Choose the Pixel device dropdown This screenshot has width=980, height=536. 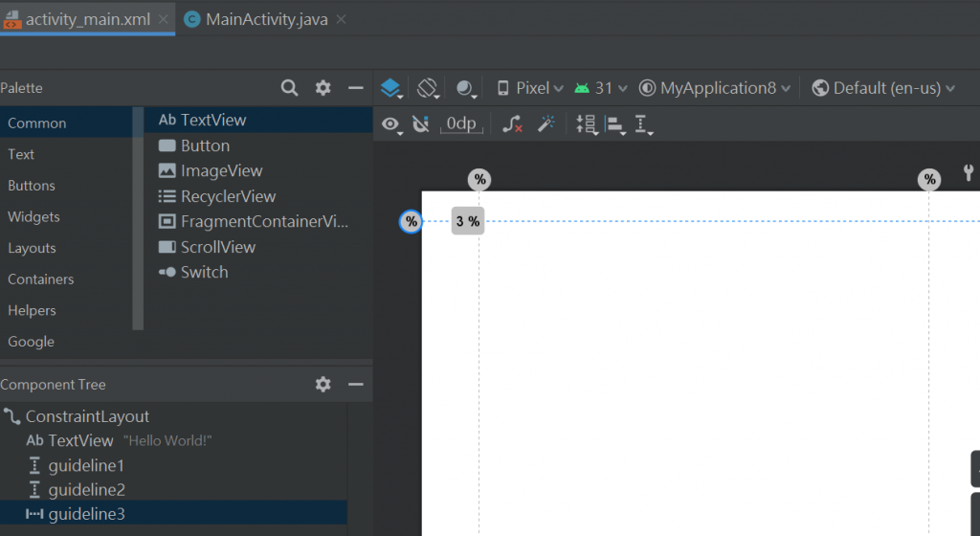click(530, 88)
